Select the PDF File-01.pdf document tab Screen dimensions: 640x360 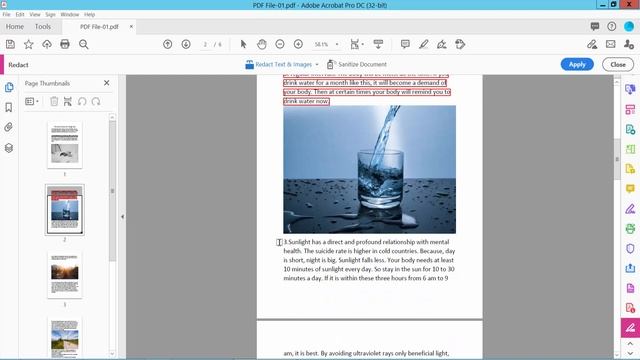pyautogui.click(x=99, y=27)
